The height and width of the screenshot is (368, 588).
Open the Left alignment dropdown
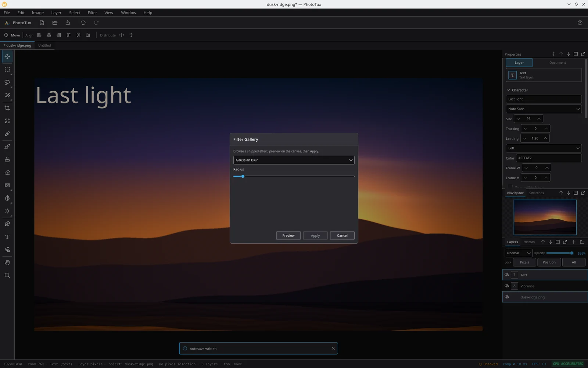[x=544, y=148]
